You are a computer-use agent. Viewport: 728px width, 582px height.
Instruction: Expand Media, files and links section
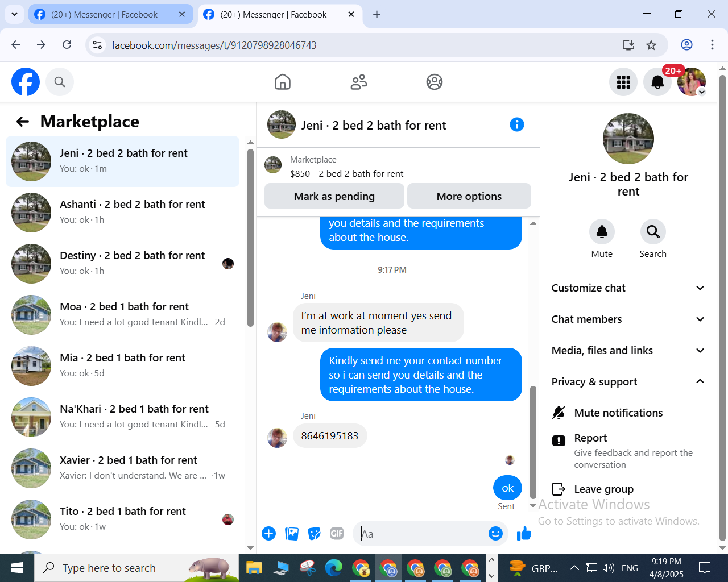click(628, 351)
